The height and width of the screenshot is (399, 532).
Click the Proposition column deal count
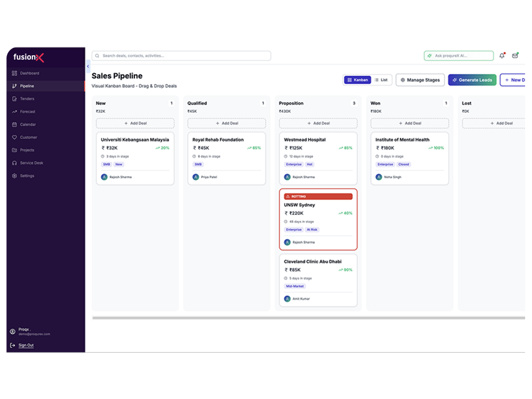pyautogui.click(x=354, y=103)
